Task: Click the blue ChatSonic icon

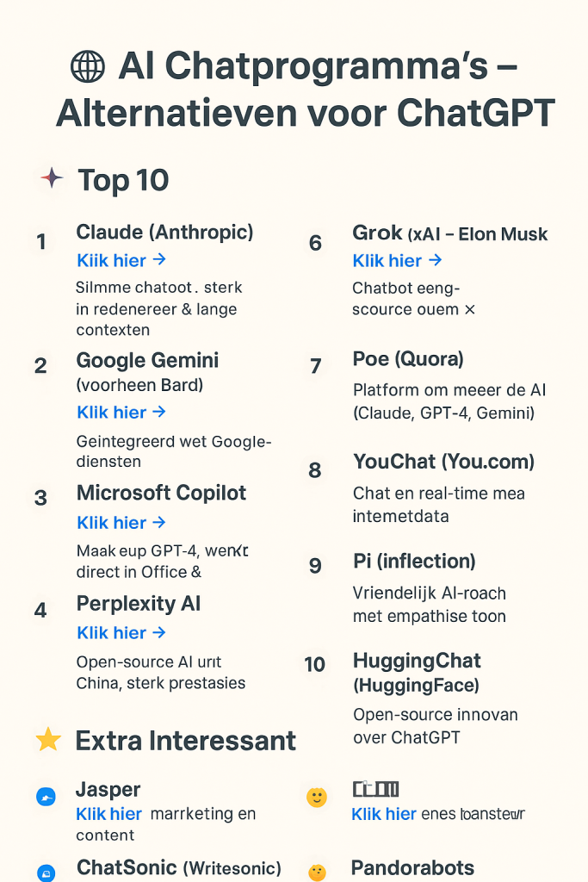Action: point(46,872)
